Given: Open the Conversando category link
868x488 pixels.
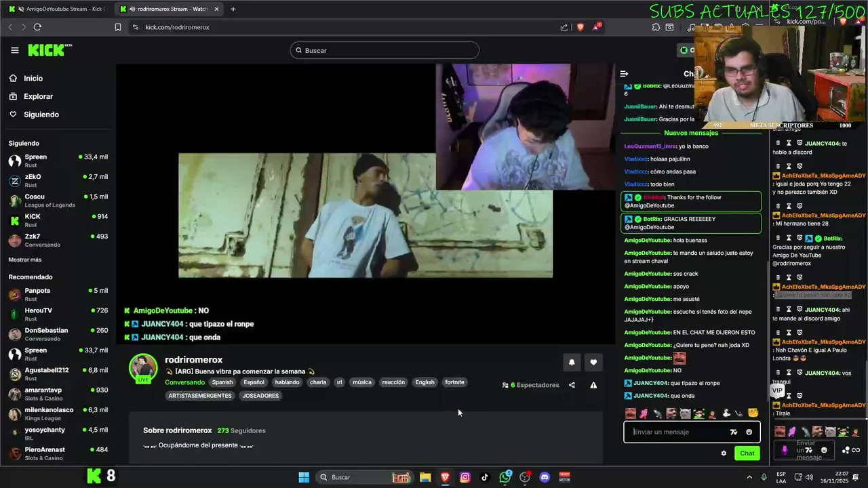Looking at the screenshot, I should [x=185, y=382].
